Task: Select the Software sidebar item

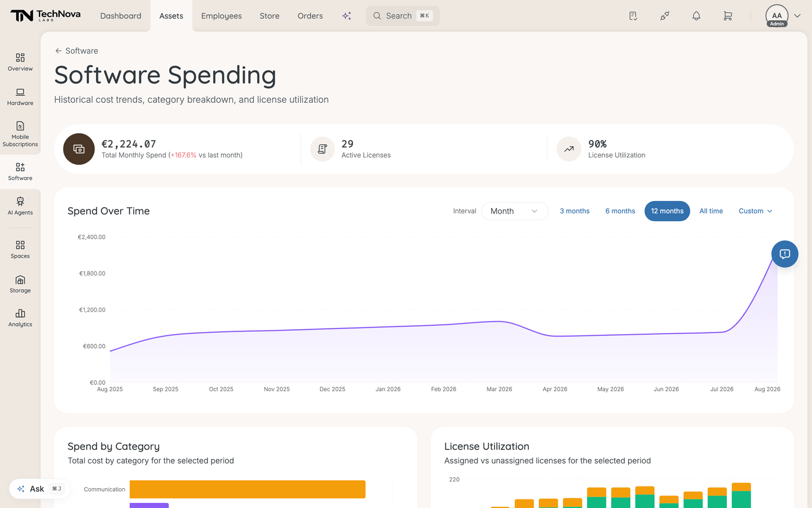Action: click(20, 172)
